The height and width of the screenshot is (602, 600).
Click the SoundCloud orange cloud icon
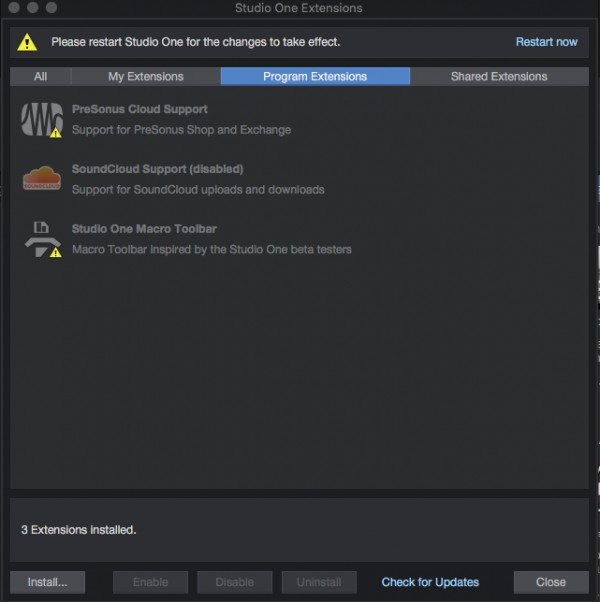[x=42, y=178]
